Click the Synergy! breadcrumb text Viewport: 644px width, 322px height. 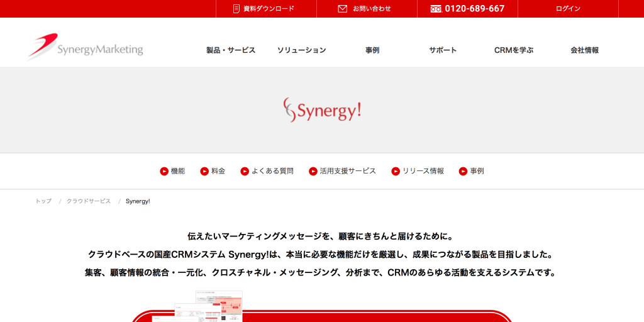(x=138, y=201)
